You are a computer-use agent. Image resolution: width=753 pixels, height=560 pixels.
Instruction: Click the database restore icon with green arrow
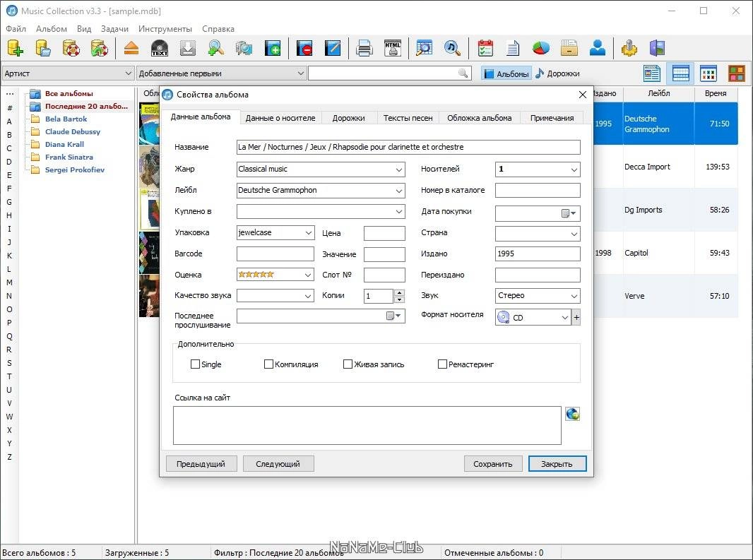pyautogui.click(x=100, y=48)
